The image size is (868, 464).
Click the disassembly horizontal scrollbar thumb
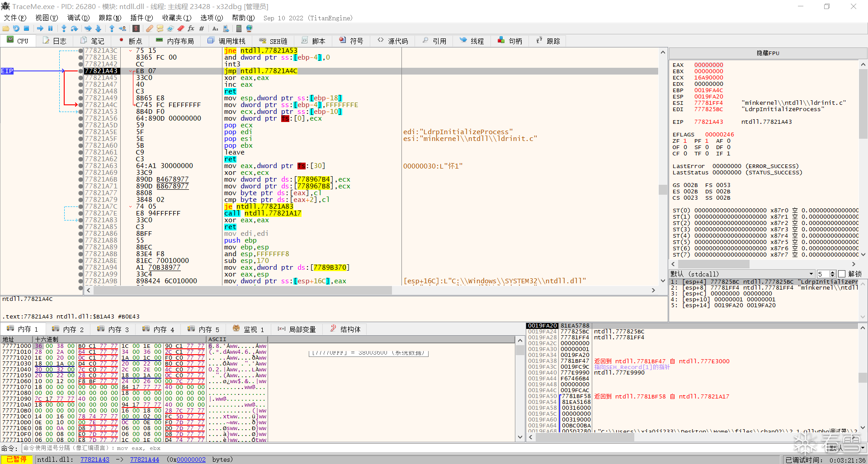coord(243,290)
